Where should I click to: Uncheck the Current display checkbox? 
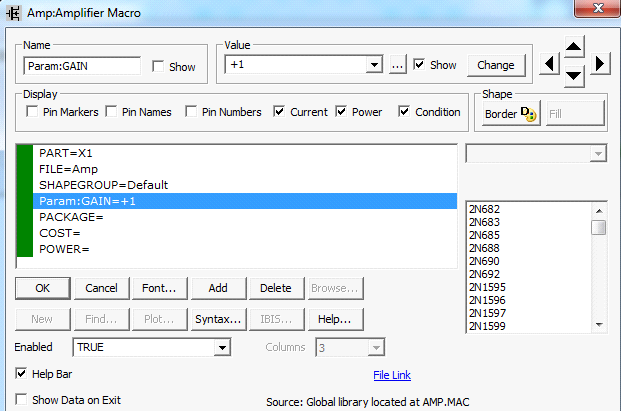click(279, 112)
